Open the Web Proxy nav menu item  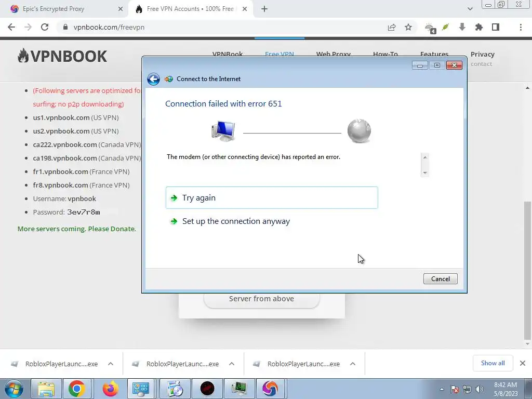click(x=333, y=54)
